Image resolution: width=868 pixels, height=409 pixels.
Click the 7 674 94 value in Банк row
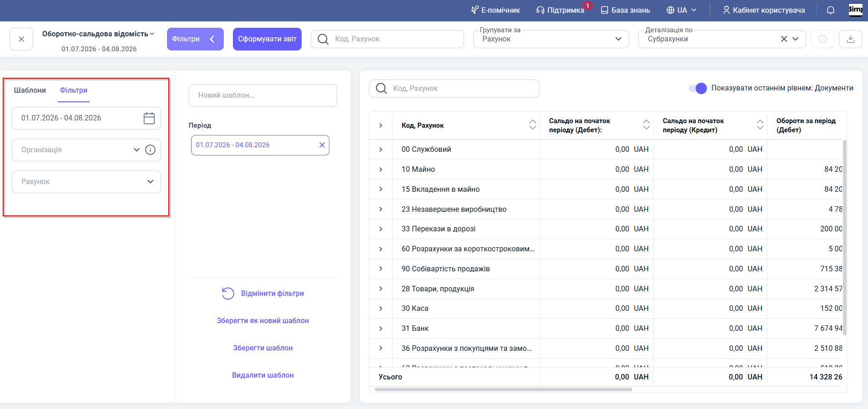[828, 329]
